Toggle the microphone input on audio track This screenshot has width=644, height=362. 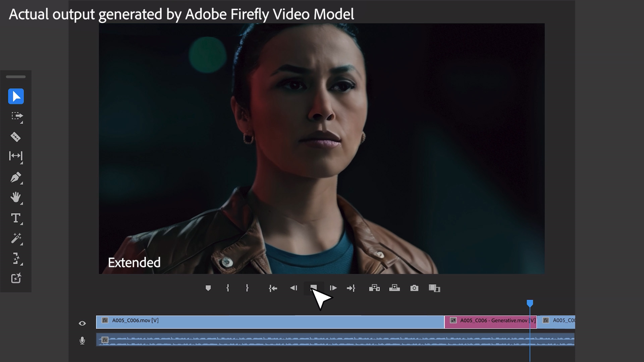(82, 340)
